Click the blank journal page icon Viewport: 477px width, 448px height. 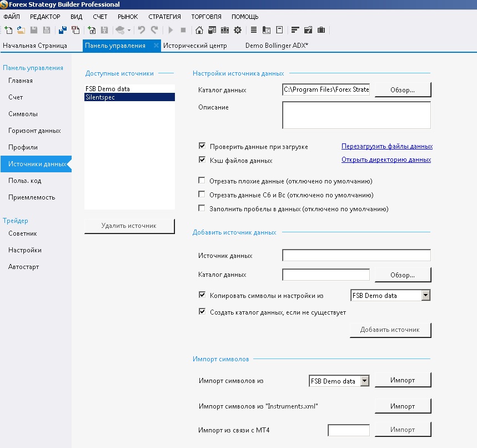tap(279, 30)
